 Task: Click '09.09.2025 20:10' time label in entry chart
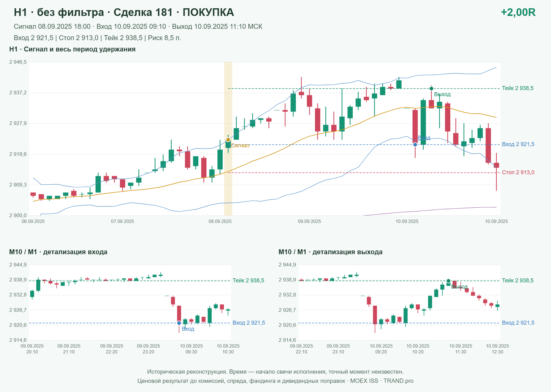(32, 349)
